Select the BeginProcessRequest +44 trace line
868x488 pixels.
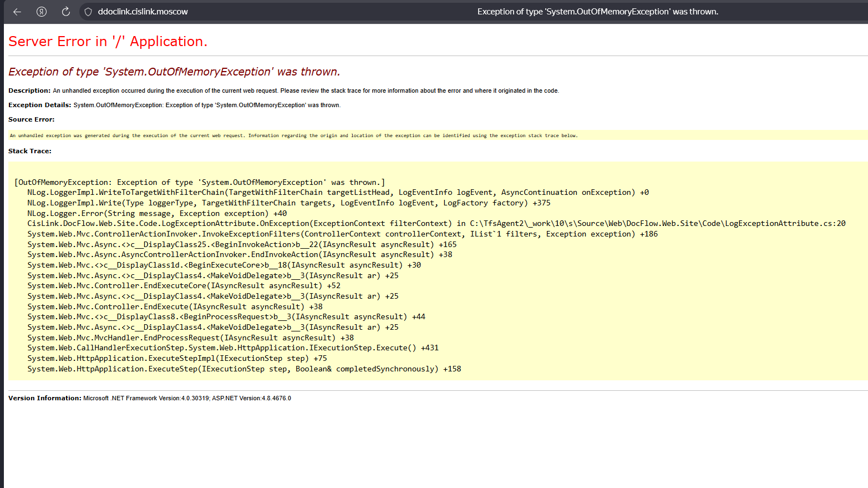click(x=226, y=317)
